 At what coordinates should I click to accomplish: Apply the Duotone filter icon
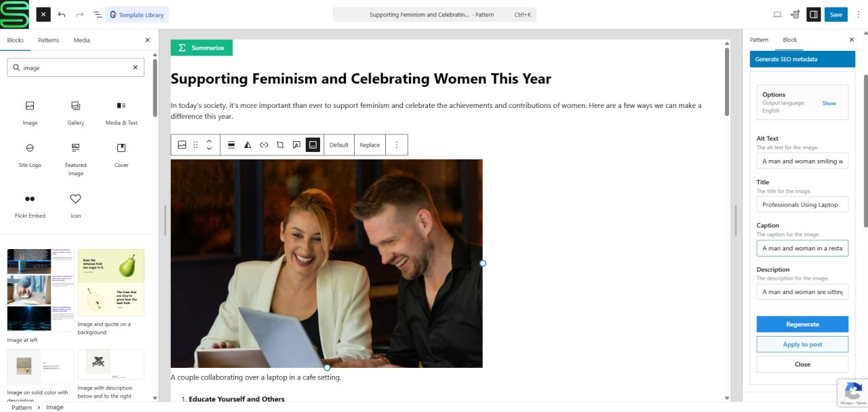248,145
